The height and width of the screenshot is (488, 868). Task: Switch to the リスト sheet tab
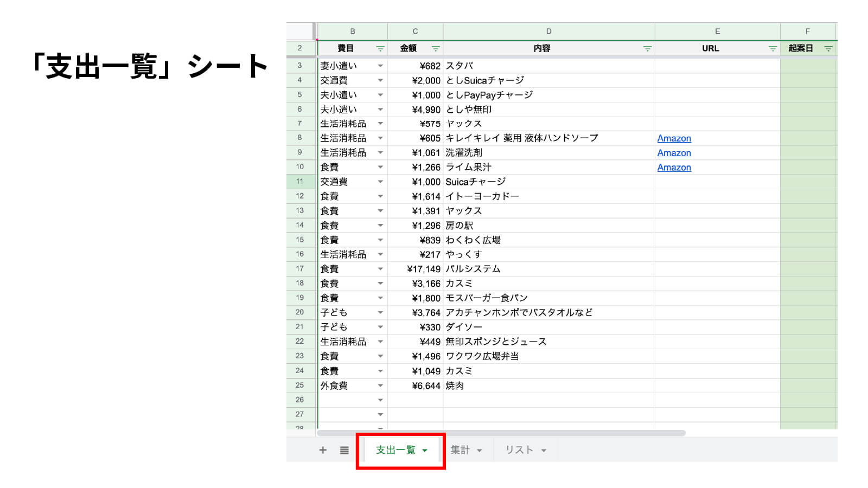519,450
